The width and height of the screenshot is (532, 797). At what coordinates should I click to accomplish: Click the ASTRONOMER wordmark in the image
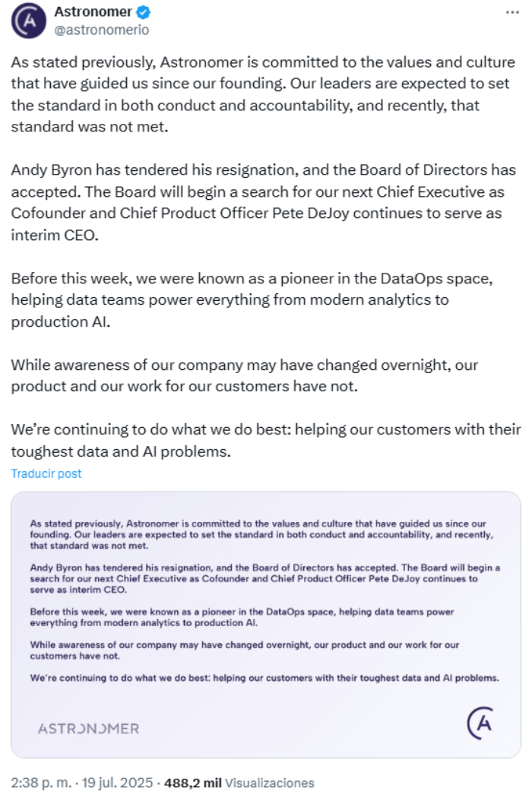point(89,729)
